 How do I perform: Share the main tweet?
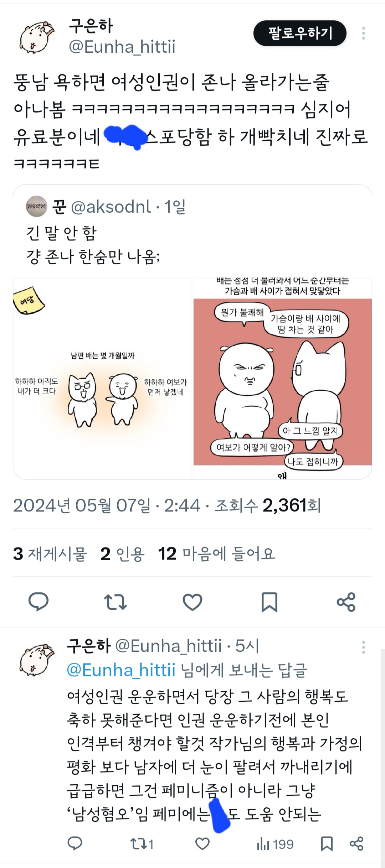(346, 602)
